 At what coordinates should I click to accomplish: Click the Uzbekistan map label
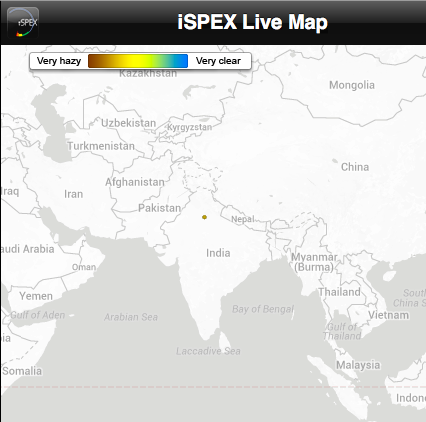128,123
